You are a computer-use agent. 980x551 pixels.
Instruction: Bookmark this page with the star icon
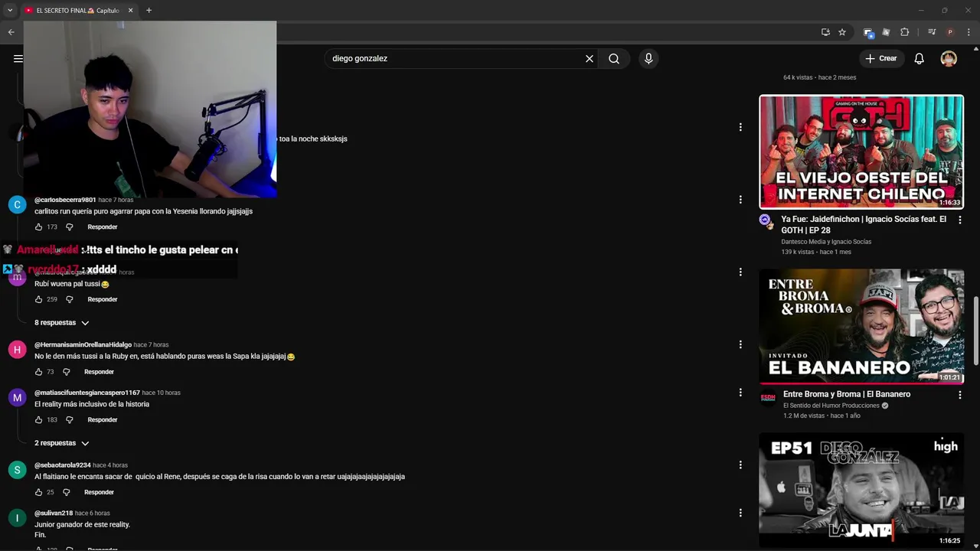pos(842,32)
